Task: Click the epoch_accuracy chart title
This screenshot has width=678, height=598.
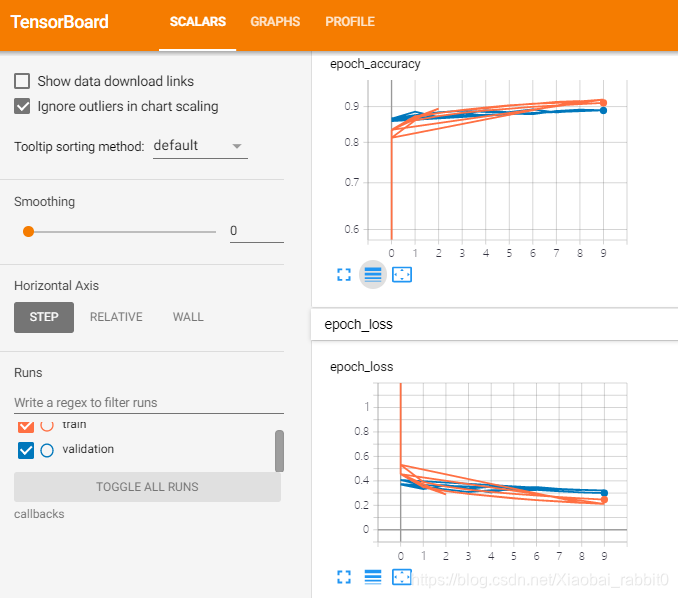Action: pos(375,64)
